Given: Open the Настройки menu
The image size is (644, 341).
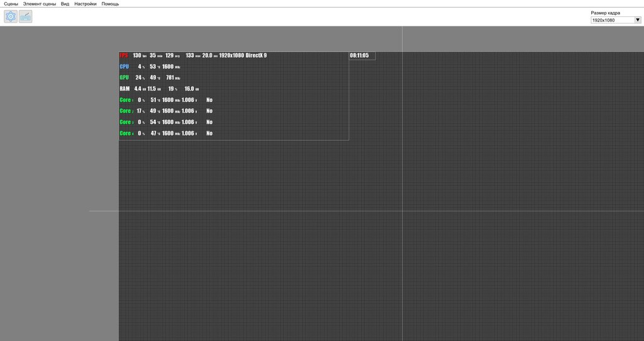Looking at the screenshot, I should click(86, 4).
